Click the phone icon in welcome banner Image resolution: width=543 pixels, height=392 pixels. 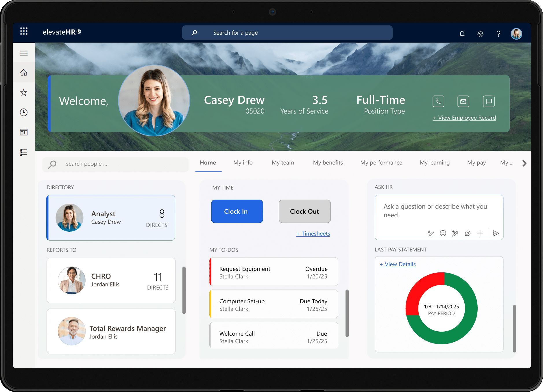pyautogui.click(x=438, y=101)
